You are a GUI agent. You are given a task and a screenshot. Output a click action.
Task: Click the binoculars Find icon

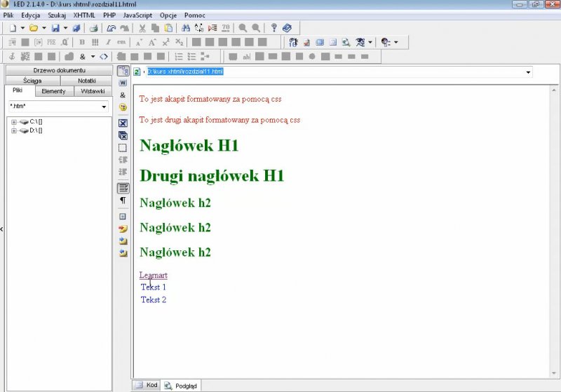[x=185, y=28]
